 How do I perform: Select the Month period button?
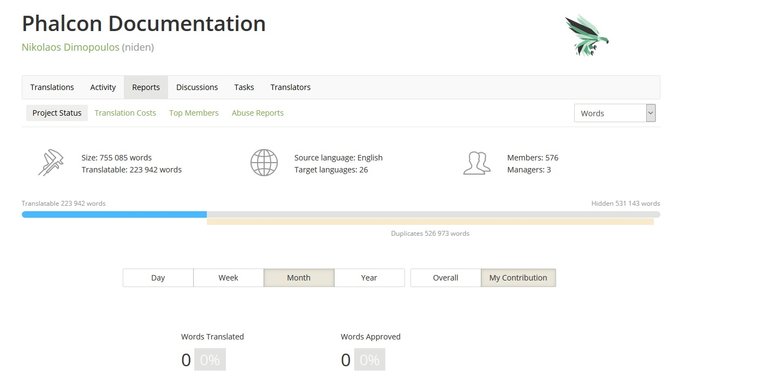[x=299, y=277]
